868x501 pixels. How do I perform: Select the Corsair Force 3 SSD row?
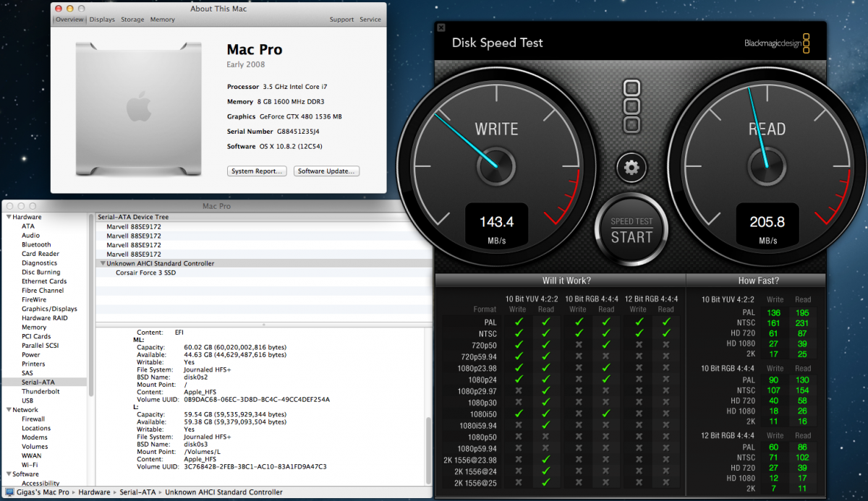pyautogui.click(x=263, y=273)
